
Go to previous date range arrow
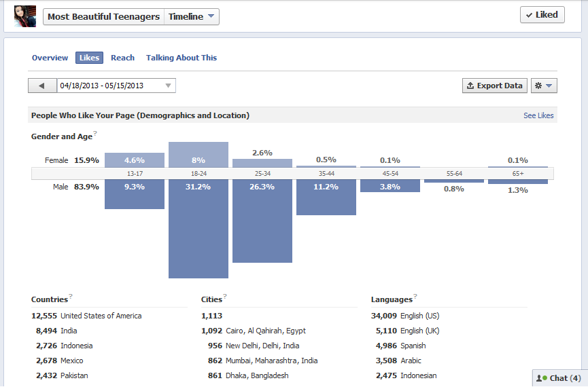(x=42, y=86)
